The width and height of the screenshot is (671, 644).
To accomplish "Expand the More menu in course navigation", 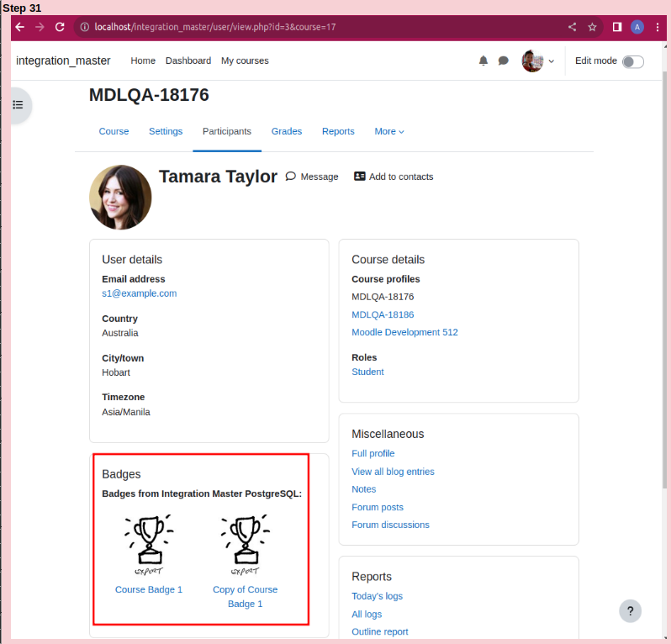I will coord(389,131).
